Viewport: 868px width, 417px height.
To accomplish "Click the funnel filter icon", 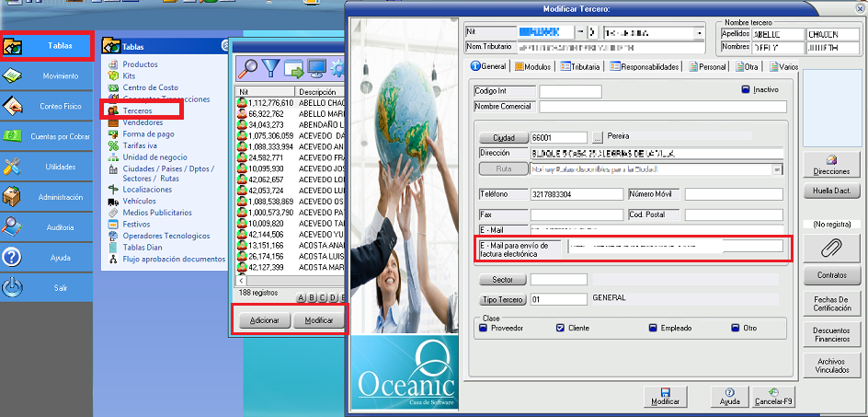I will click(x=271, y=67).
